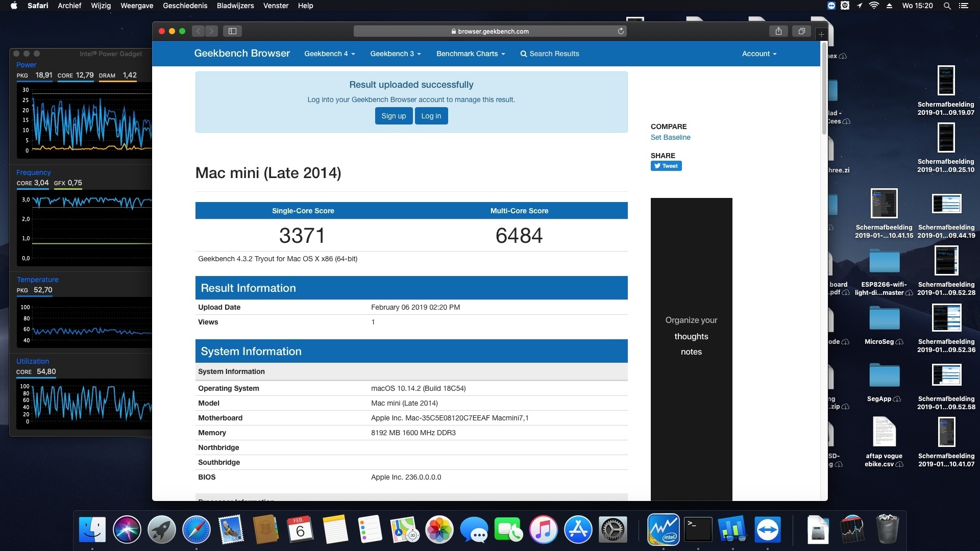Reload page using refresh icon
Image resolution: width=980 pixels, height=551 pixels.
621,31
